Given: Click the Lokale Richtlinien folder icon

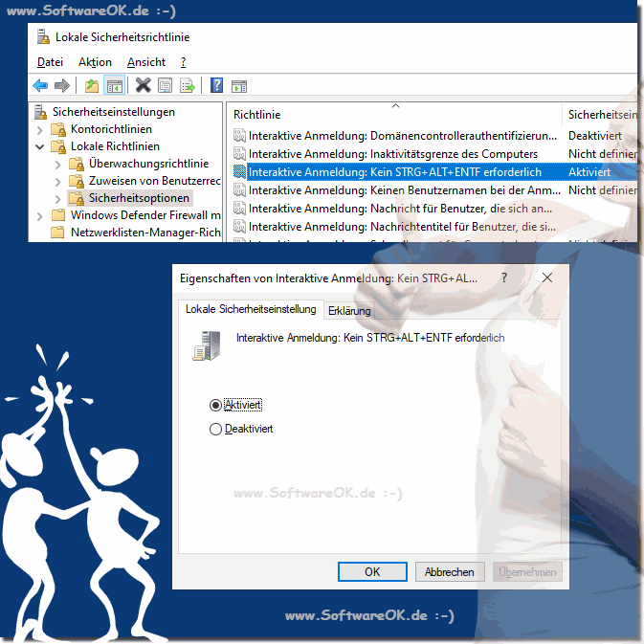Looking at the screenshot, I should [x=58, y=146].
